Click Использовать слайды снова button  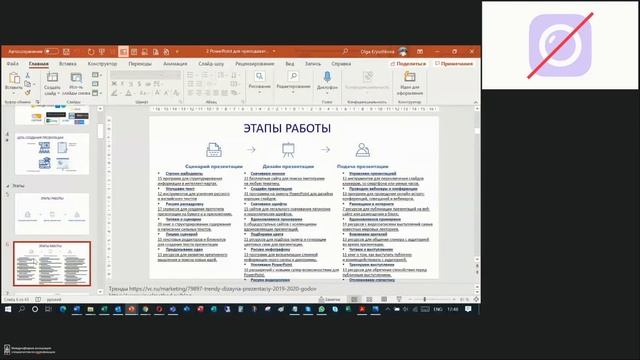point(76,84)
